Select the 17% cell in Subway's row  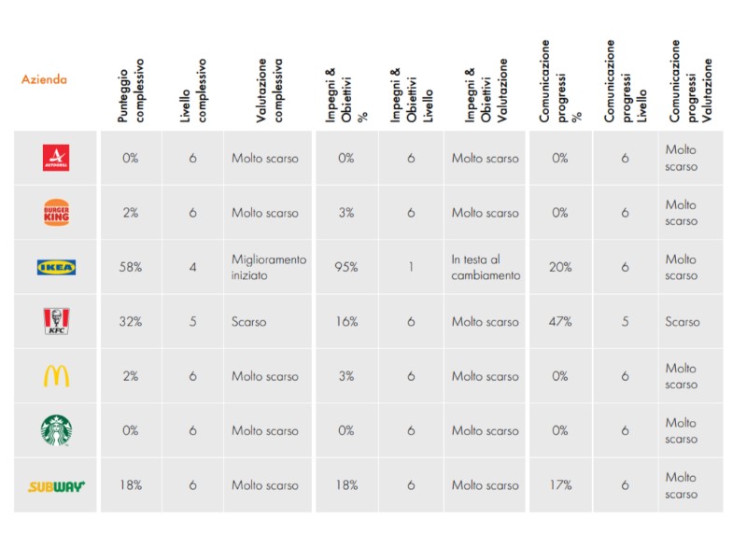[560, 485]
